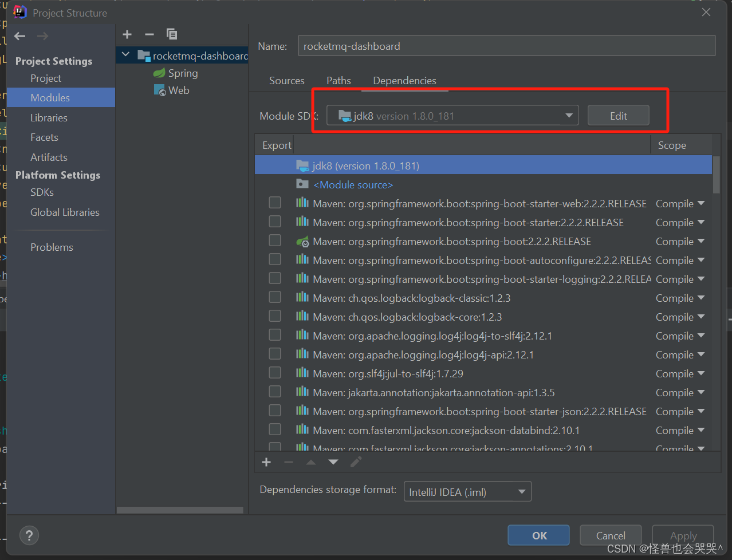Focus the module Name input field

tap(506, 46)
